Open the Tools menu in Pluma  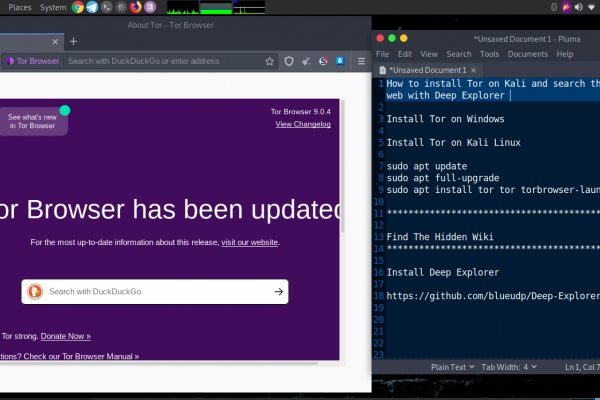point(489,54)
